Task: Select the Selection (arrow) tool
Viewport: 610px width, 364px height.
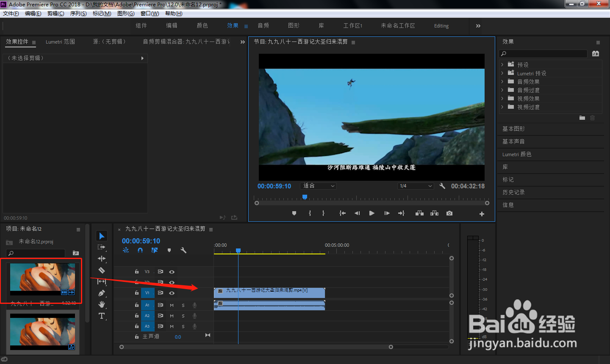Action: 102,236
